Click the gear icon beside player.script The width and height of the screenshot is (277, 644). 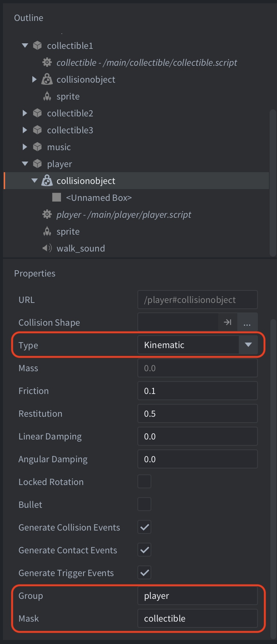point(47,214)
